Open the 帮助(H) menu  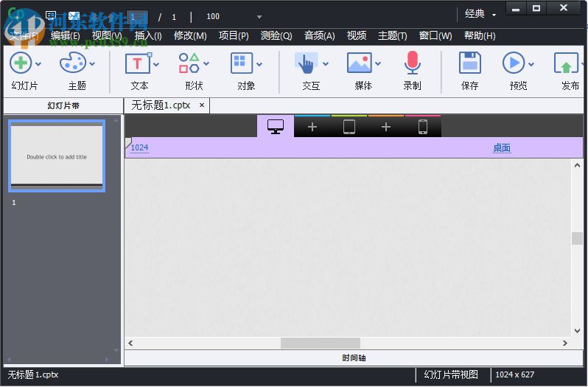[x=480, y=35]
